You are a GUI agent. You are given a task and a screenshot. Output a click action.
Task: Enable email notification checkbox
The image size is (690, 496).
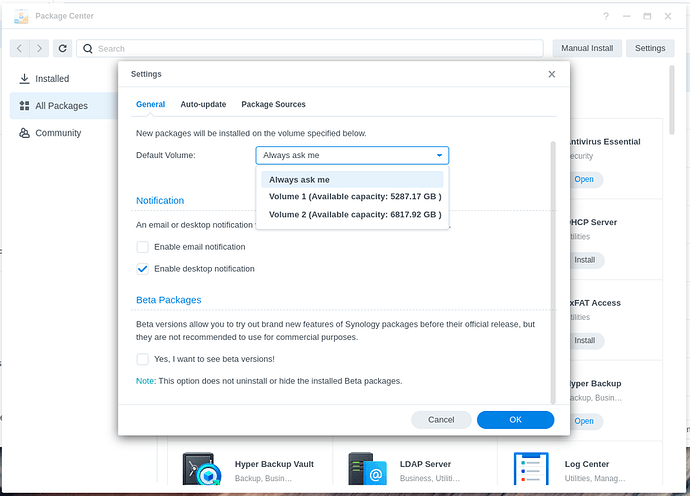(x=143, y=247)
